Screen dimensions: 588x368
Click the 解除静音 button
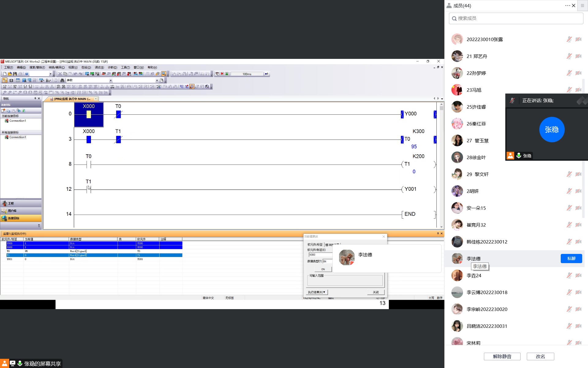[x=502, y=356]
